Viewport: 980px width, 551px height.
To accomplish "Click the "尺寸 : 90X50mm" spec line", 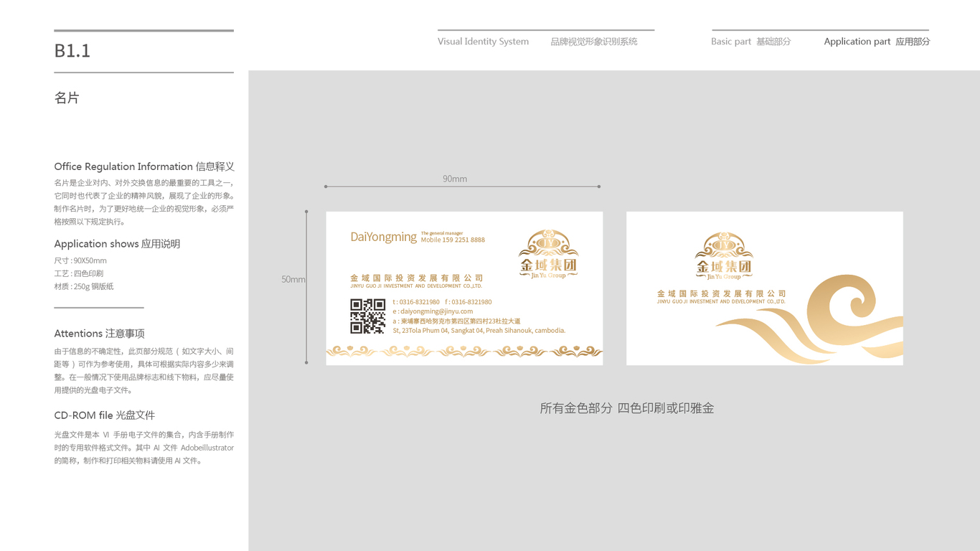I will coord(80,260).
